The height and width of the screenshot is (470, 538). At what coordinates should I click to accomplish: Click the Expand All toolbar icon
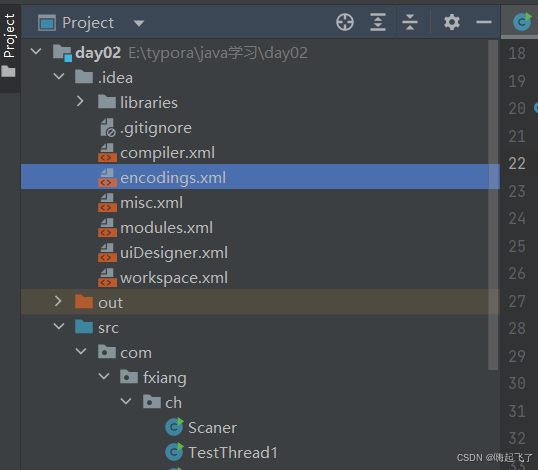[x=378, y=23]
